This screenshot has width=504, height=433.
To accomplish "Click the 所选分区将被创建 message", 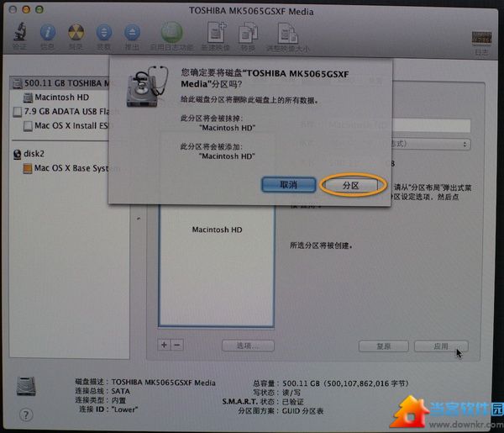I will (321, 246).
